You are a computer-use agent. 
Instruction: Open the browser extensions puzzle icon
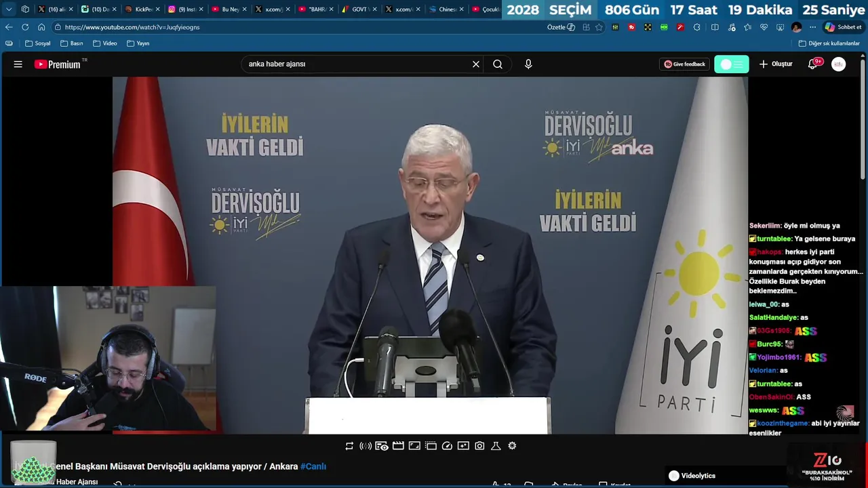[697, 27]
